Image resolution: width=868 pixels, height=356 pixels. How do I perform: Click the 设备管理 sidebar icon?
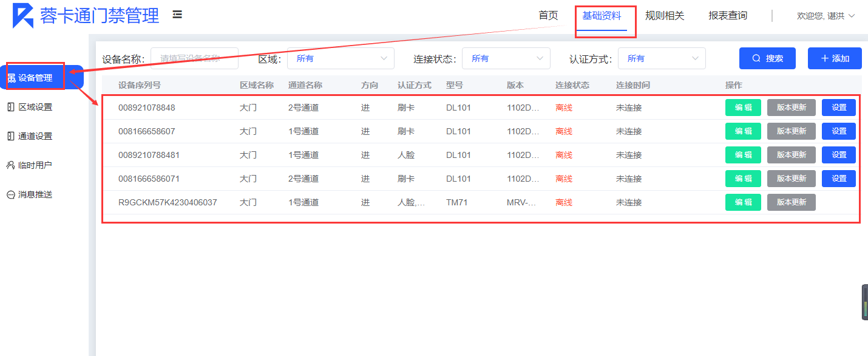pyautogui.click(x=12, y=78)
